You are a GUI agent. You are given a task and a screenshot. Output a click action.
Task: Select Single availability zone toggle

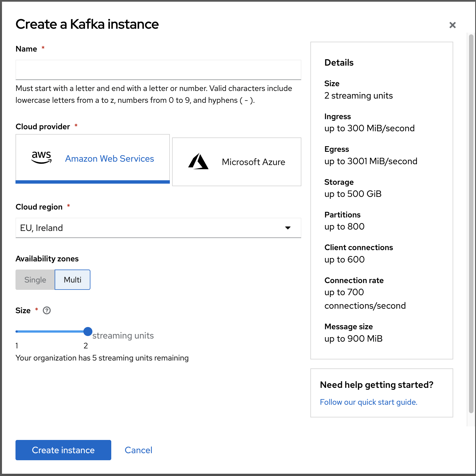coord(35,280)
